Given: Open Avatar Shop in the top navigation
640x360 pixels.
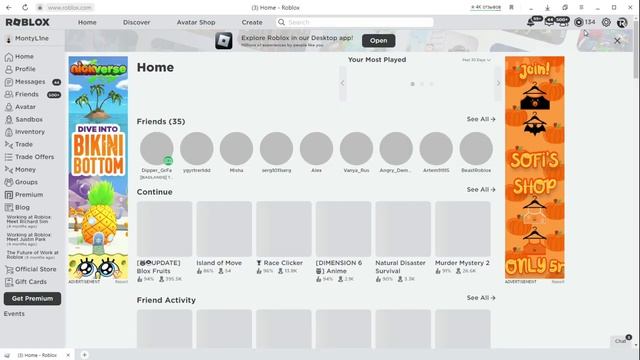Looking at the screenshot, I should point(196,22).
